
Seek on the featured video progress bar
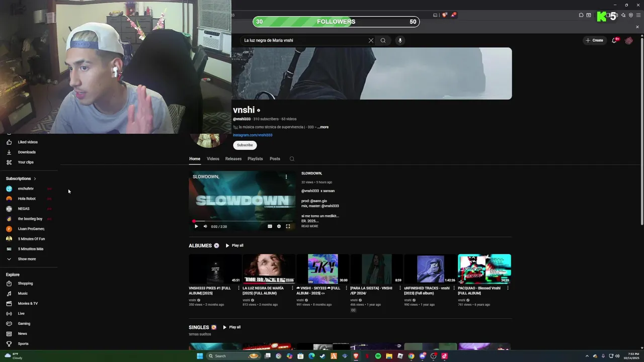(x=242, y=221)
